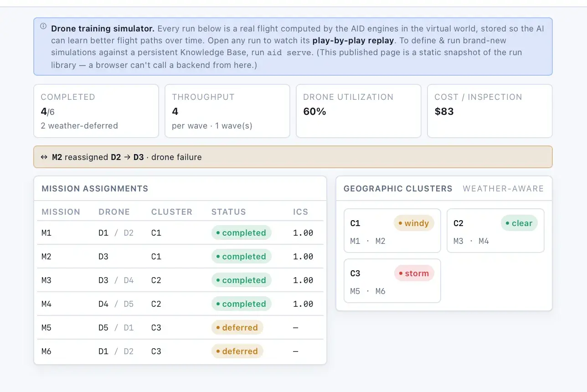587x392 pixels.
Task: Click the clear weather badge
Action: coord(519,223)
